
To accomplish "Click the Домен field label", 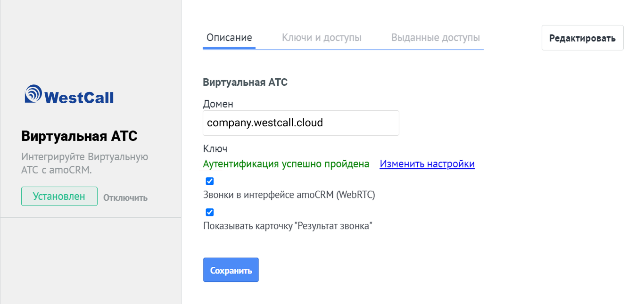I will 218,104.
